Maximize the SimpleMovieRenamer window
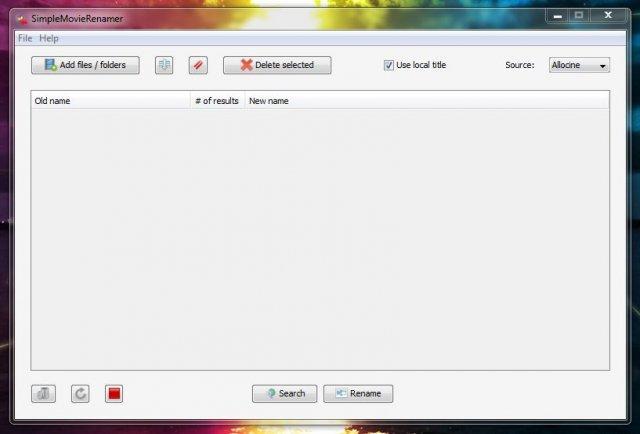Screen dimensions: 640x434 click(579, 15)
